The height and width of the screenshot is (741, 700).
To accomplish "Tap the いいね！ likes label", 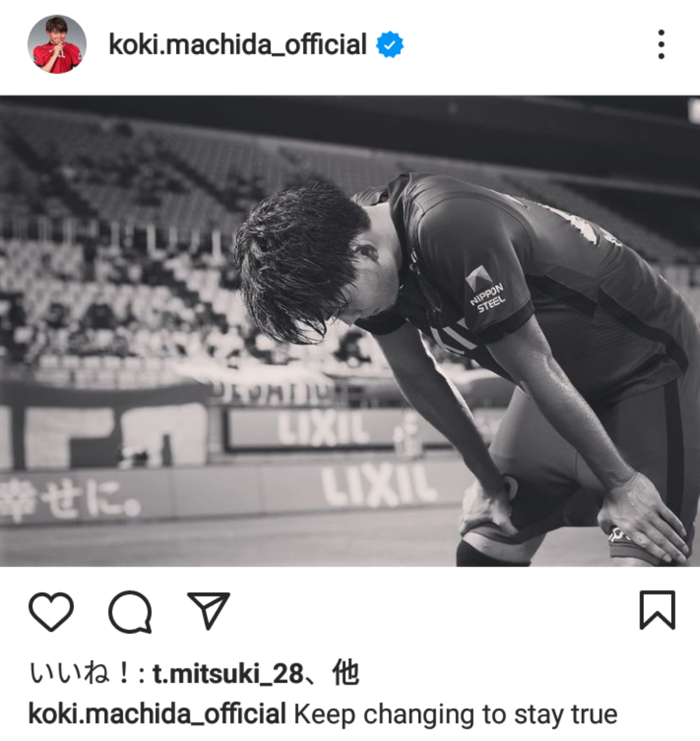I will pos(79,674).
